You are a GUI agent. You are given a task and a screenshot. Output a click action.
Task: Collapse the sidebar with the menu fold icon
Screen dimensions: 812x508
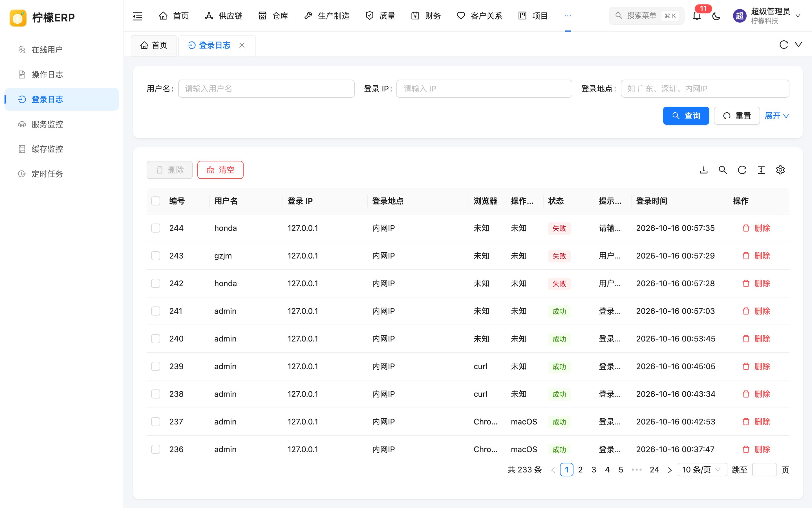click(x=138, y=16)
